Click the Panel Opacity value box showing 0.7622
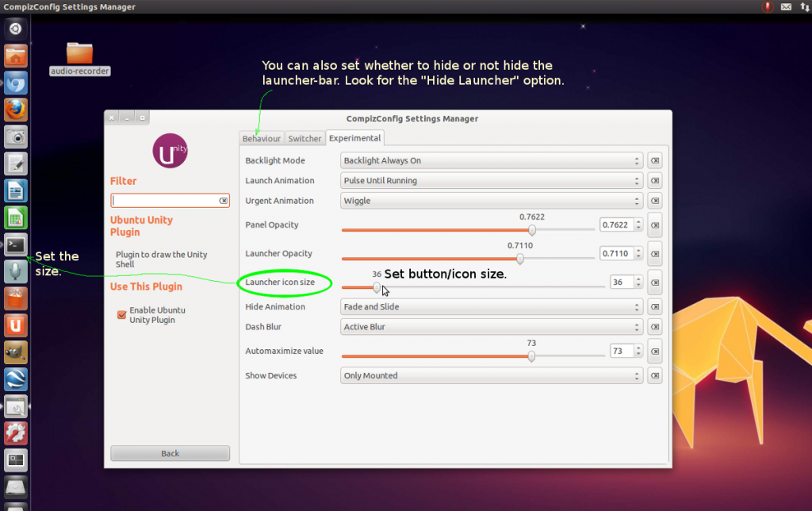This screenshot has height=511, width=812. pos(616,225)
